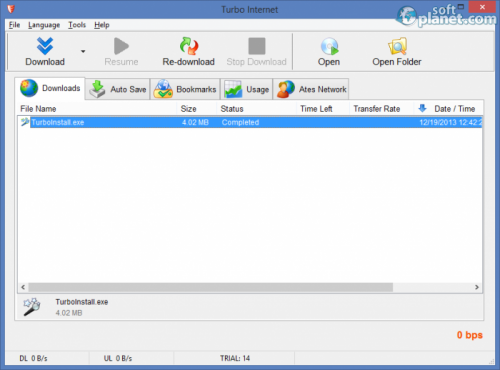Click the horizontal scrollbar left arrow
Screen dimensions: 500x370
pos(23,287)
